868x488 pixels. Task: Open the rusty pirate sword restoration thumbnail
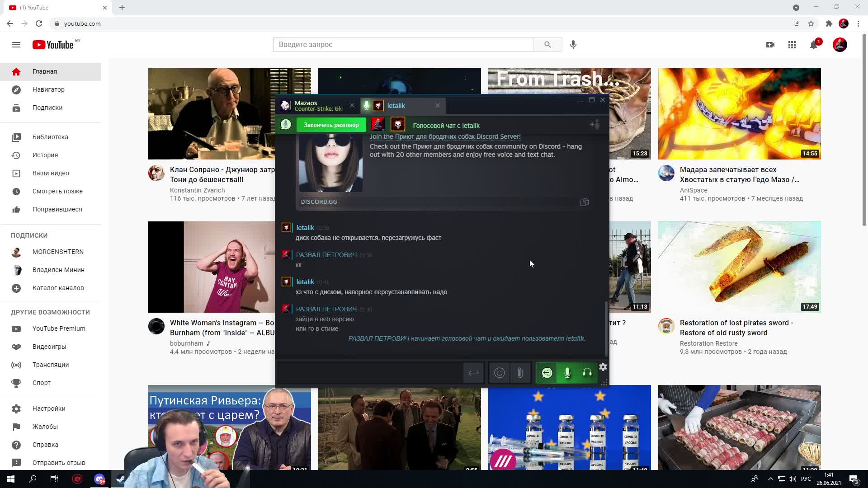pyautogui.click(x=740, y=267)
